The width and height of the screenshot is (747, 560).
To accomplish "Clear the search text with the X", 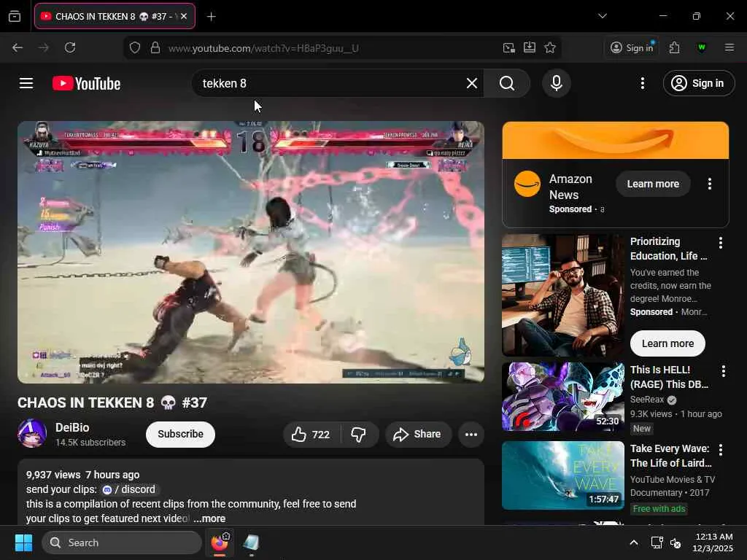I will coord(472,83).
